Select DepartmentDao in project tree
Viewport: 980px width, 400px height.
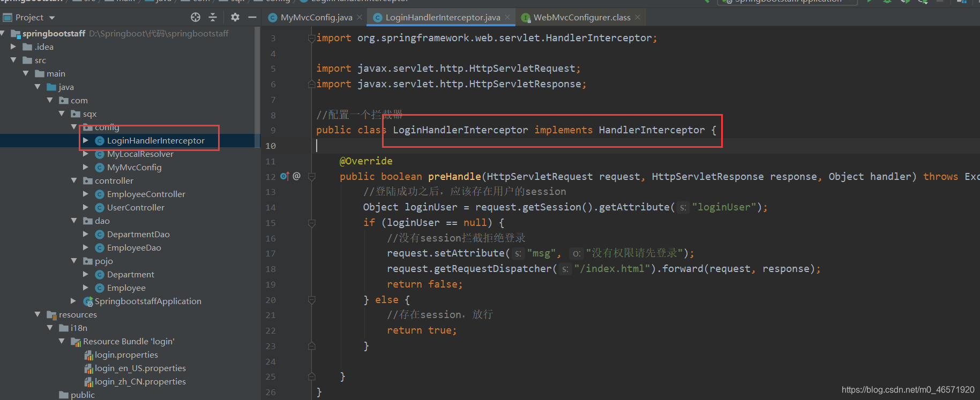click(x=138, y=235)
